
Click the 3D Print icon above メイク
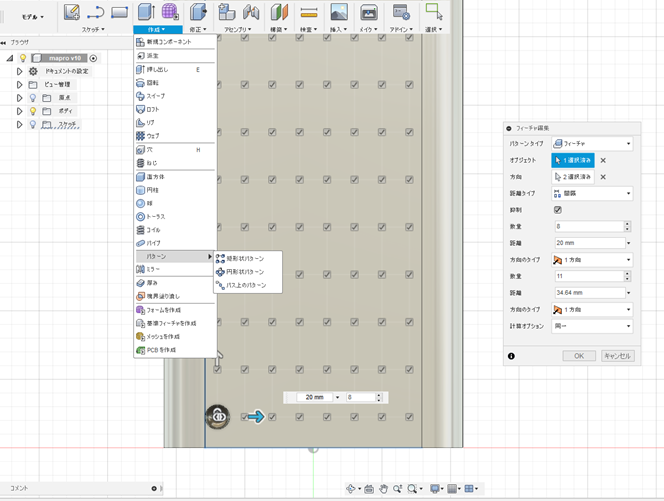click(x=369, y=13)
